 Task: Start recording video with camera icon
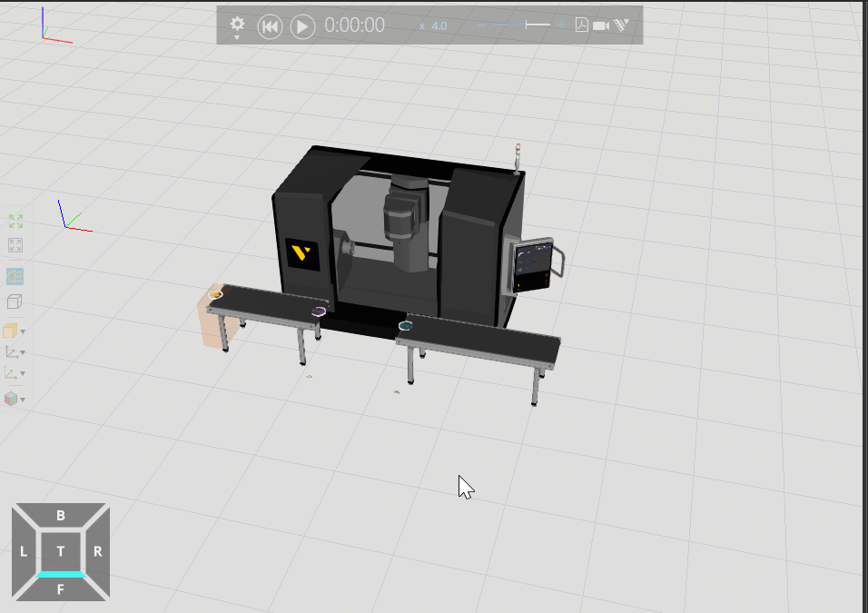click(601, 25)
